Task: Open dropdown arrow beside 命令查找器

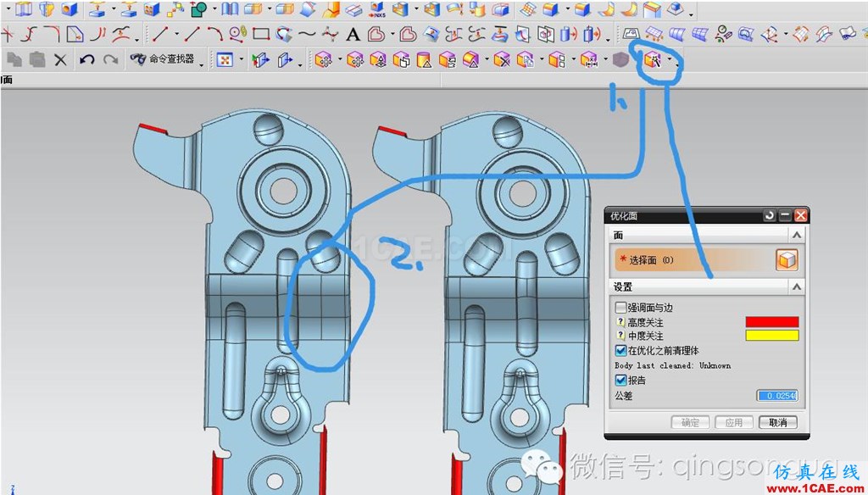Action: [x=202, y=64]
